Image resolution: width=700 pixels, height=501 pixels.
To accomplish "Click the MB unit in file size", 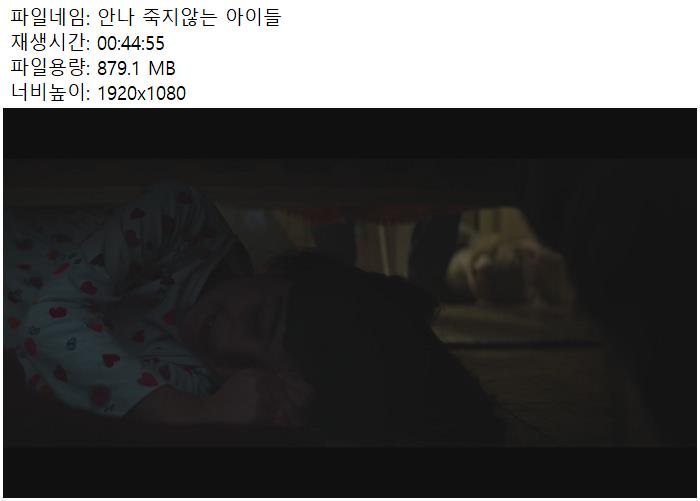I will [x=162, y=68].
